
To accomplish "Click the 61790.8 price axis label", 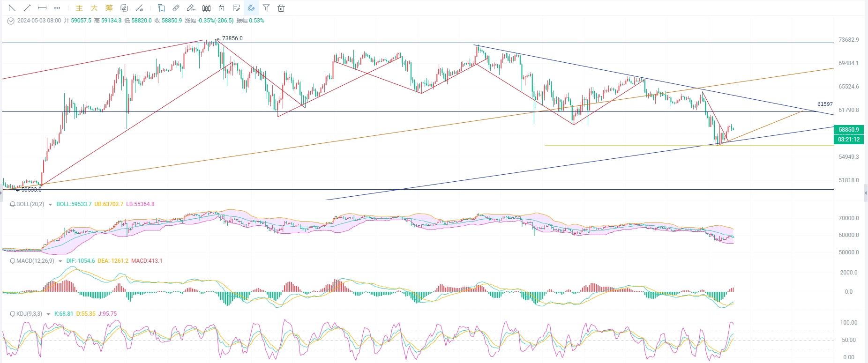I will click(x=849, y=110).
